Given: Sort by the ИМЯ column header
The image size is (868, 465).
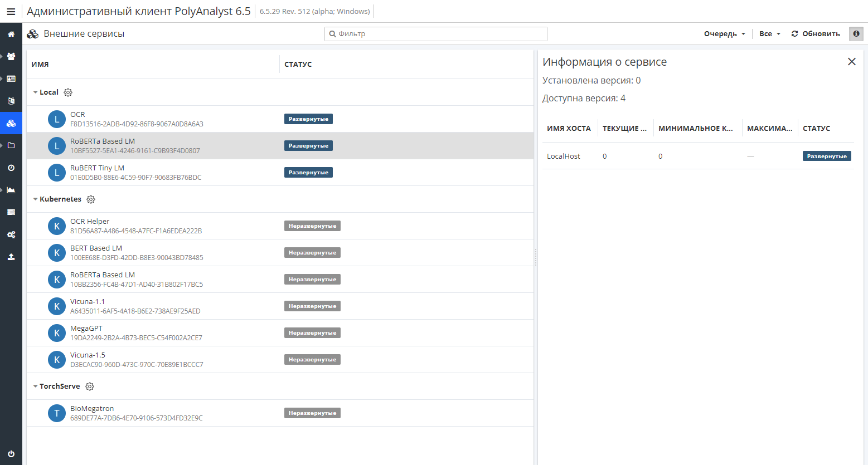Looking at the screenshot, I should tap(40, 65).
